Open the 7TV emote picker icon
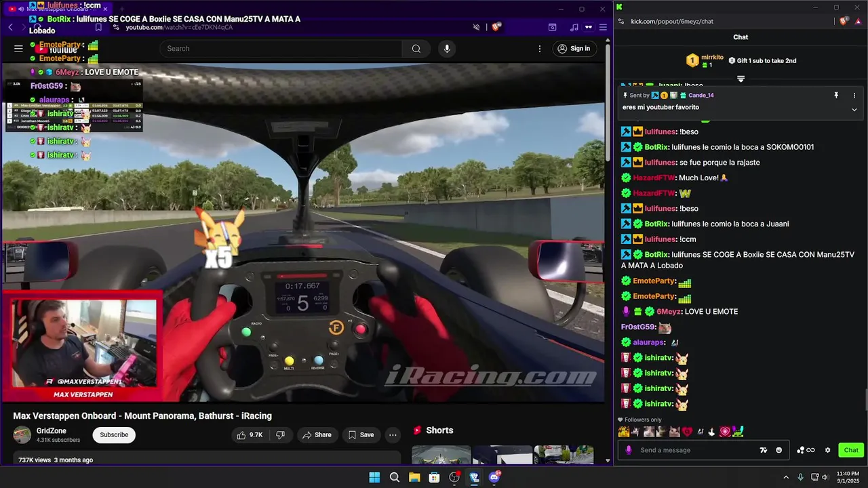The width and height of the screenshot is (868, 488). pos(764,450)
